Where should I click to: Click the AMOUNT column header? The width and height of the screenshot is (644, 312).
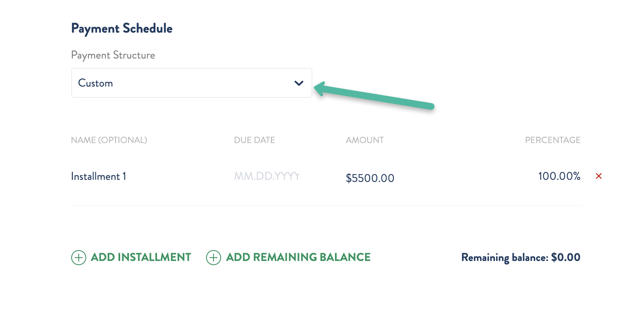365,141
